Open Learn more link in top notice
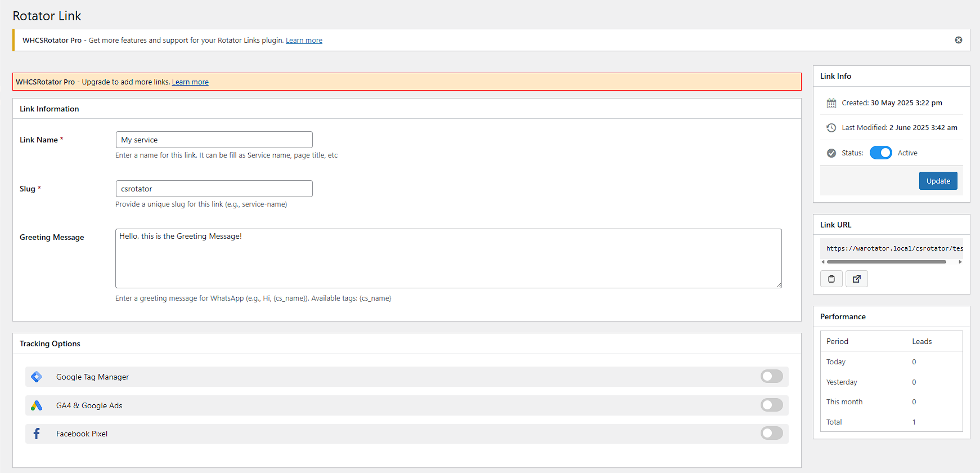980x473 pixels. point(304,41)
